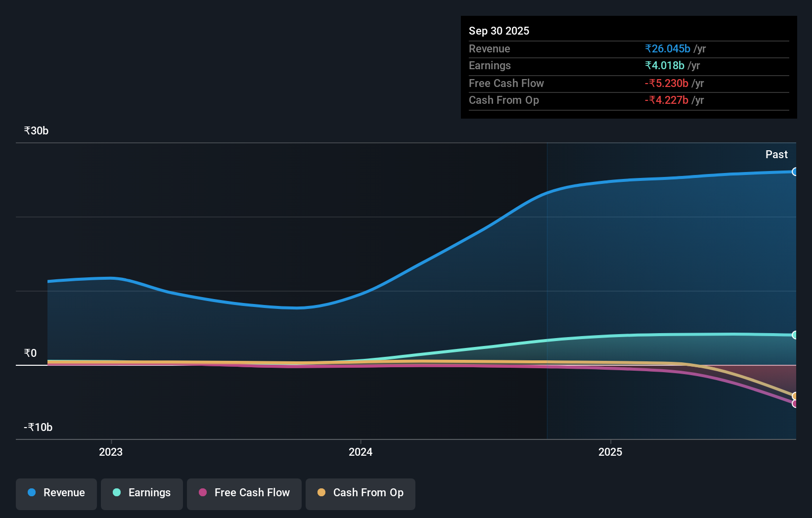The width and height of the screenshot is (812, 518).
Task: Select the Cash From Op endpoint marker
Action: [795, 396]
